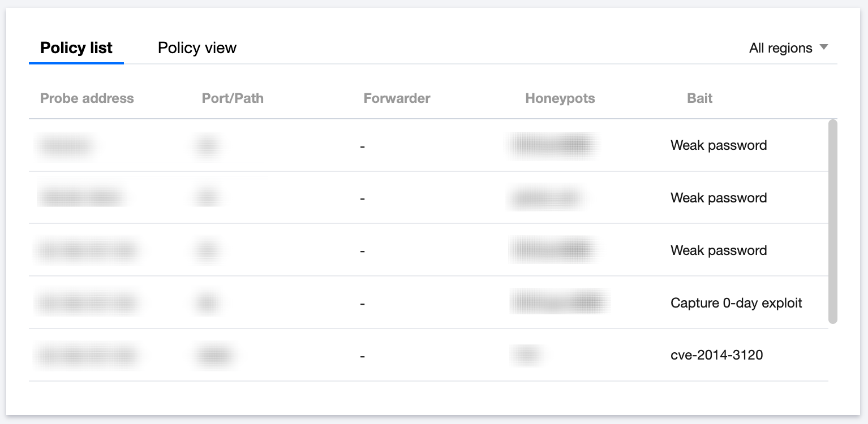
Task: Click forwarder dash in cve-2014-3120 row
Action: 362,356
